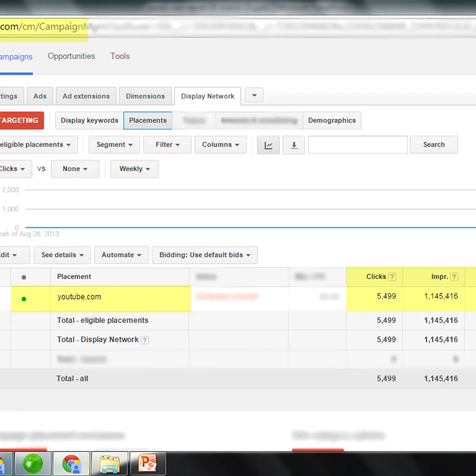
Task: Open the file explorer taskbar icon
Action: [x=109, y=464]
